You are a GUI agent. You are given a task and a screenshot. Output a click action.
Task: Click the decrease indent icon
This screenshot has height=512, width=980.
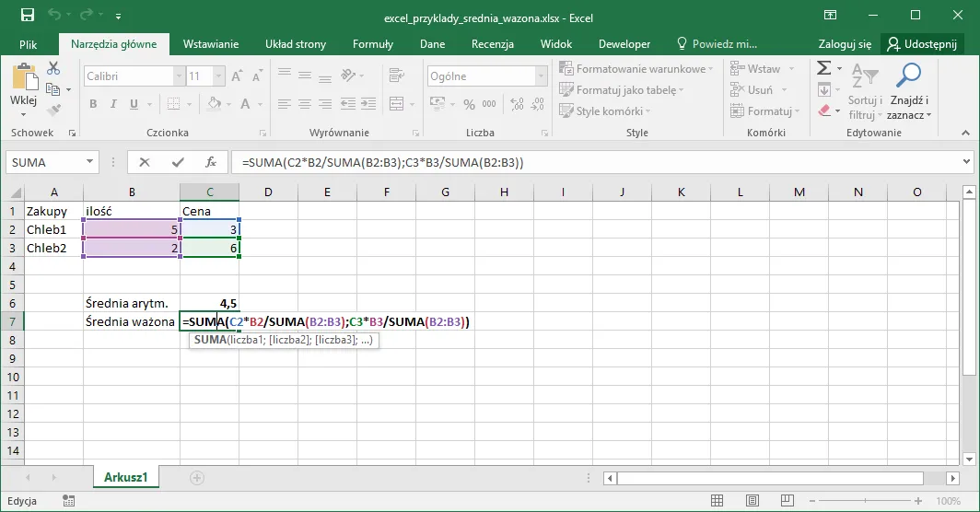[348, 104]
